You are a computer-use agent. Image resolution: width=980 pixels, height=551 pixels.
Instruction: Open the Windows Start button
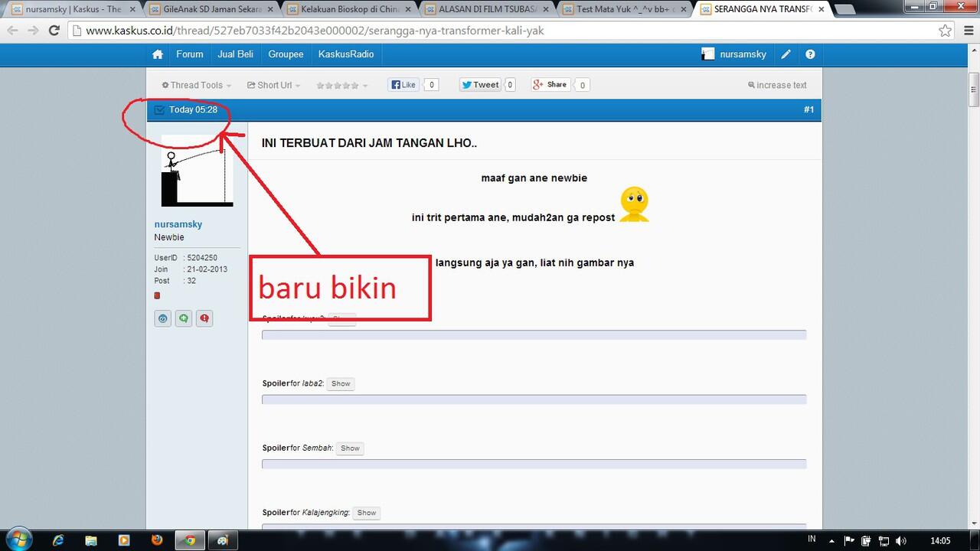point(18,540)
